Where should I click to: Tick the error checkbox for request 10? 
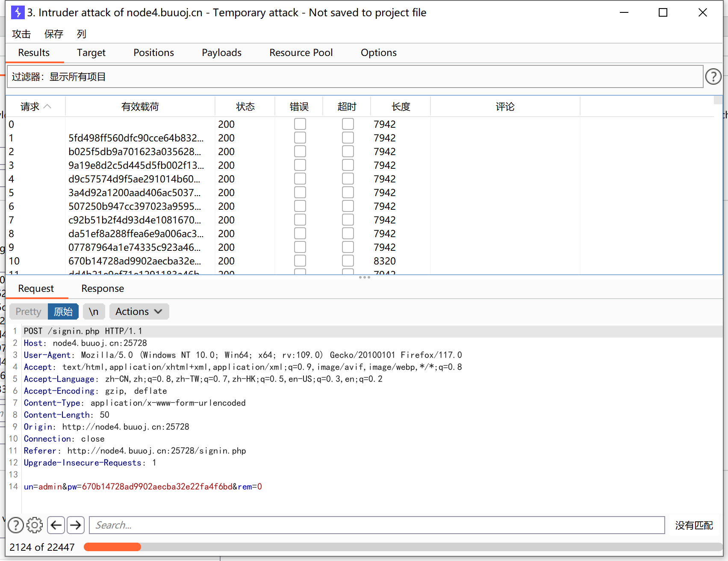300,261
